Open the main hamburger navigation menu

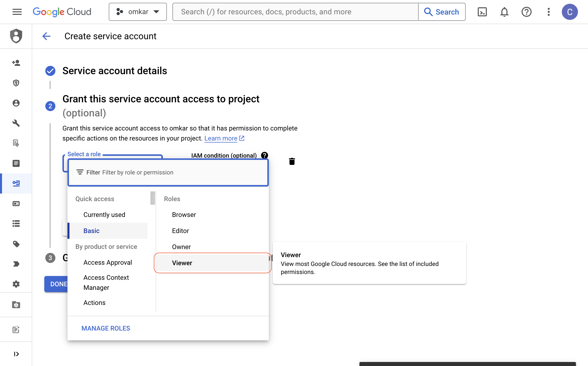(x=17, y=12)
